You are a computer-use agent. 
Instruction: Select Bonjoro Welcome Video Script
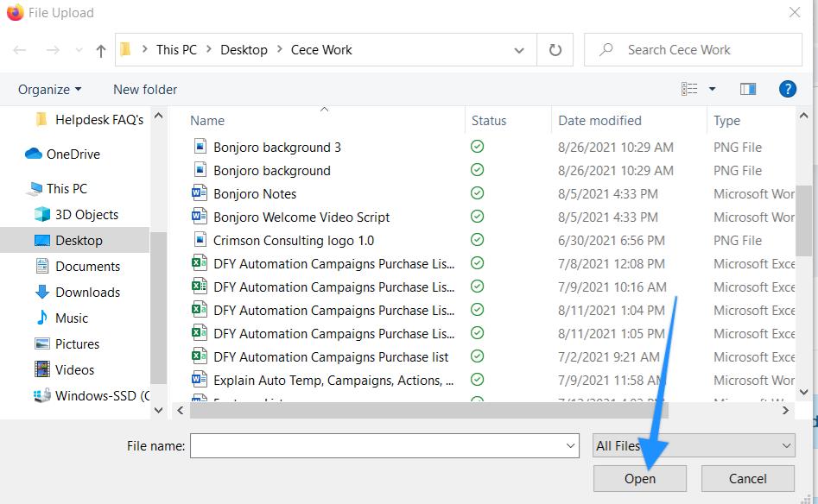click(x=301, y=217)
